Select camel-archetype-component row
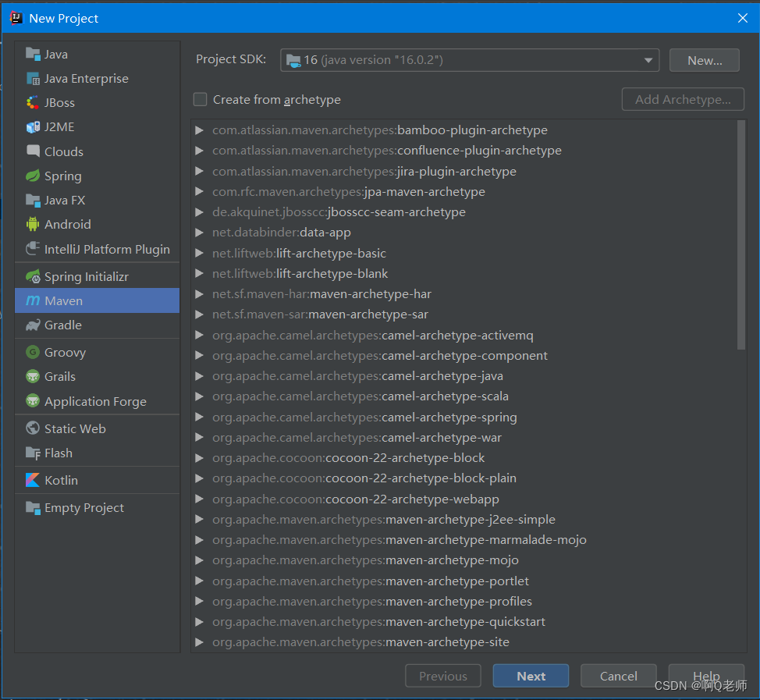Image resolution: width=760 pixels, height=700 pixels. tap(465, 355)
